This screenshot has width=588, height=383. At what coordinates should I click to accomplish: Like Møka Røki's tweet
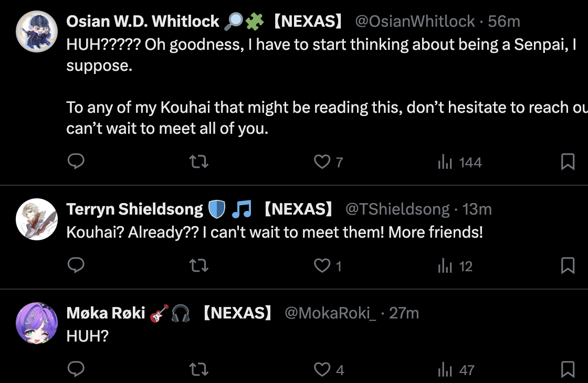[321, 370]
